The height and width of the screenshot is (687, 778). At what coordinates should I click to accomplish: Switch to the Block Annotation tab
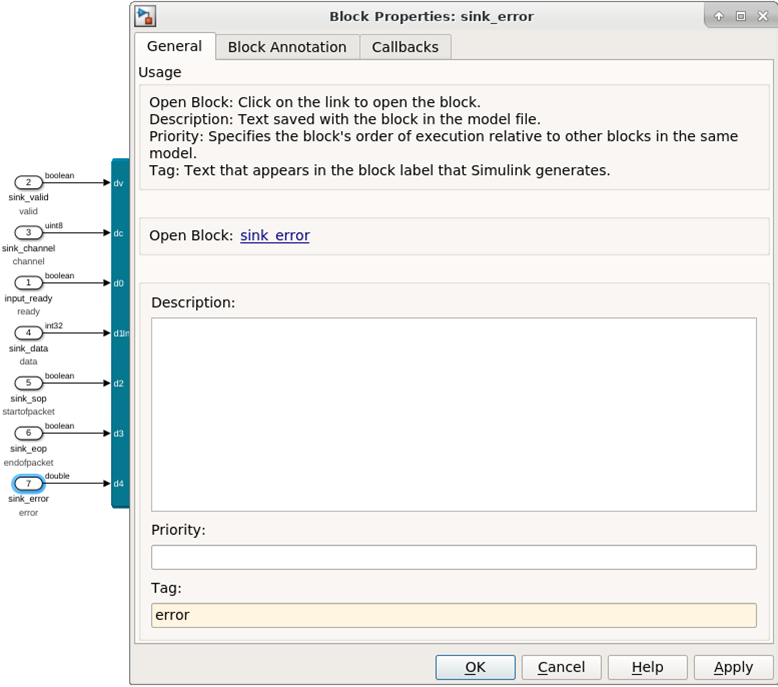[287, 47]
